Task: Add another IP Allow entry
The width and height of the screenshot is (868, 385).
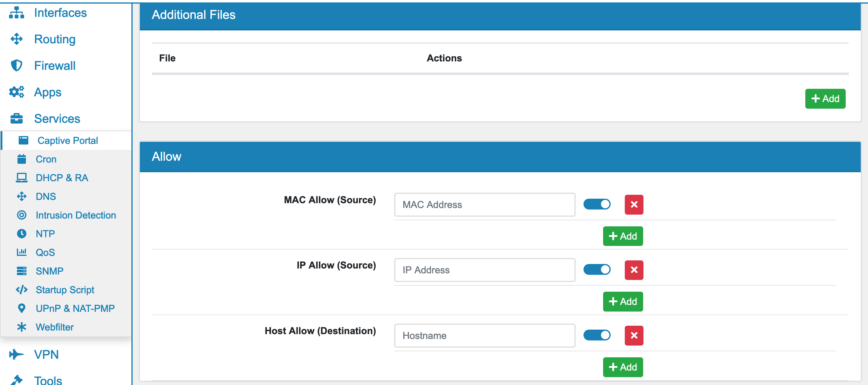Action: tap(623, 301)
